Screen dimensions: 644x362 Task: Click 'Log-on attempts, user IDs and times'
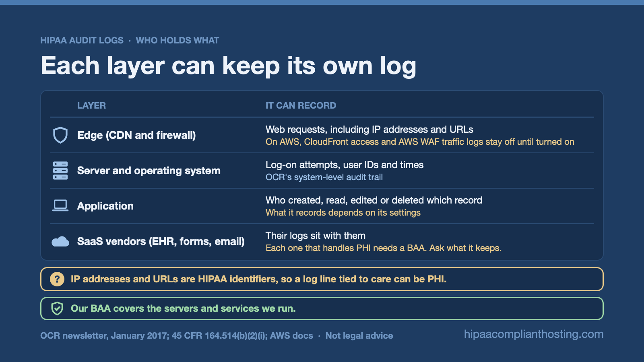(345, 165)
